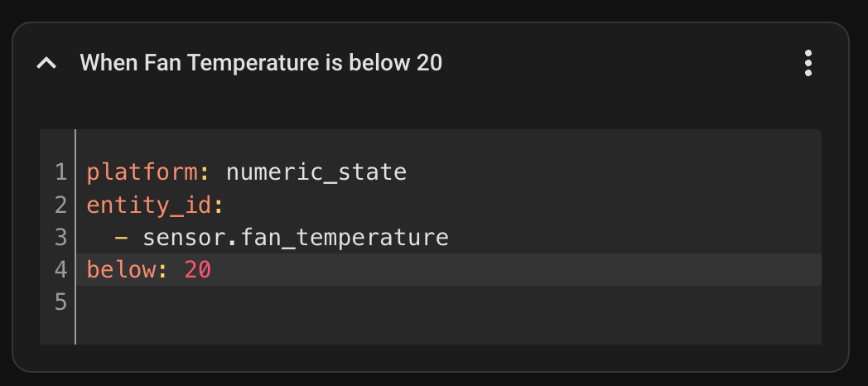Click the colon after 'entity_id'
The height and width of the screenshot is (386, 868).
pos(218,206)
